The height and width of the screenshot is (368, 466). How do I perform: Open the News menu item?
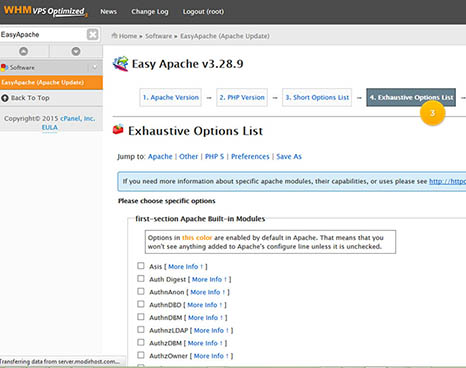coord(109,12)
